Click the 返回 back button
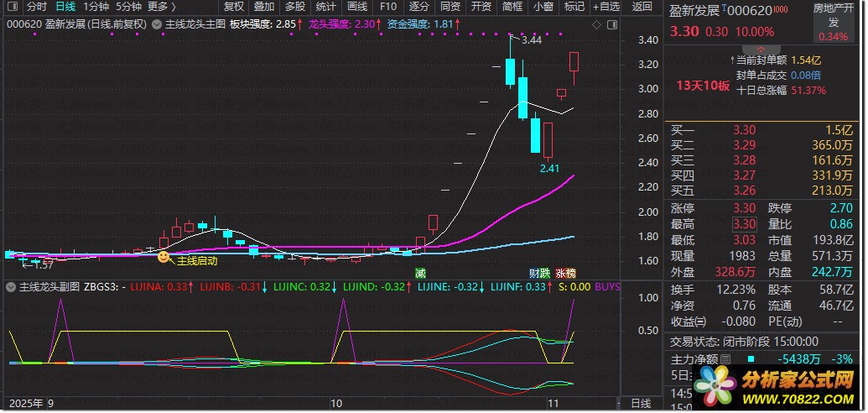 (642, 8)
